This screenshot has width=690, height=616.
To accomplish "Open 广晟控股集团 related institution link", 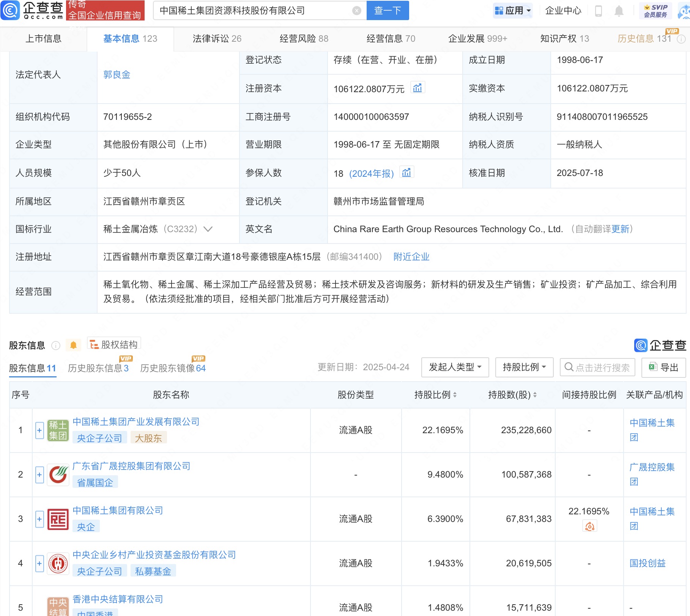I will coord(652,475).
